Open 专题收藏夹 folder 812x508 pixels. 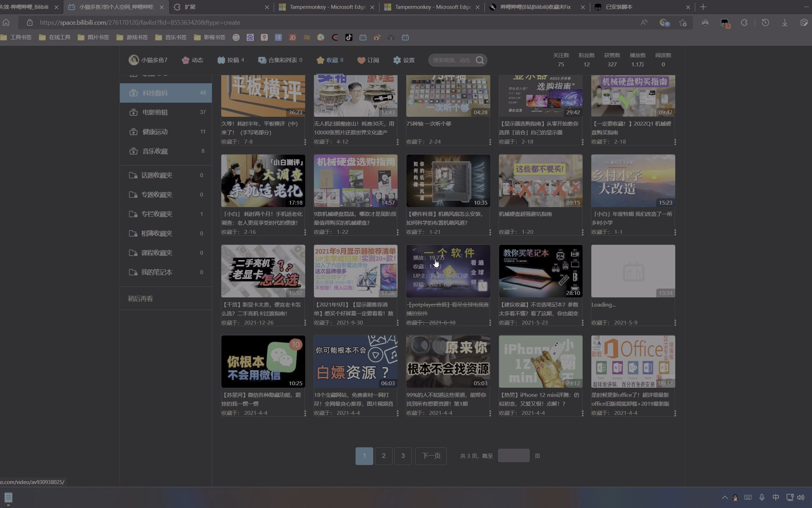(166, 195)
